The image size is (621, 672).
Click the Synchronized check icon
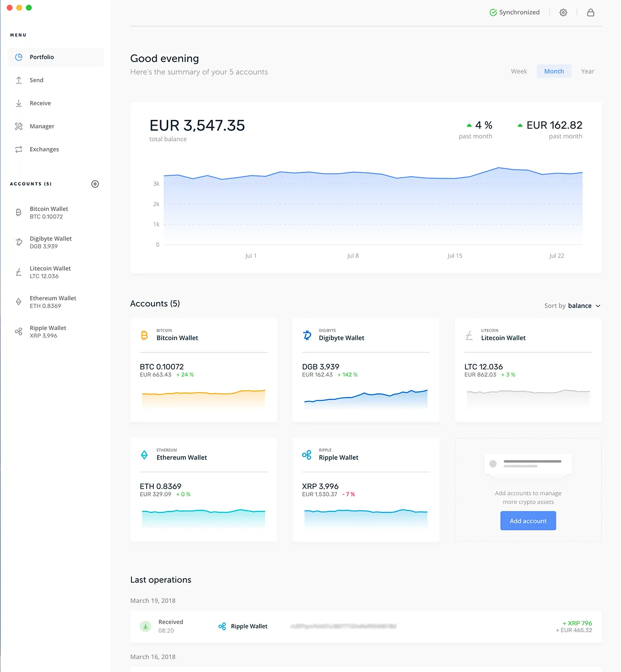click(493, 12)
